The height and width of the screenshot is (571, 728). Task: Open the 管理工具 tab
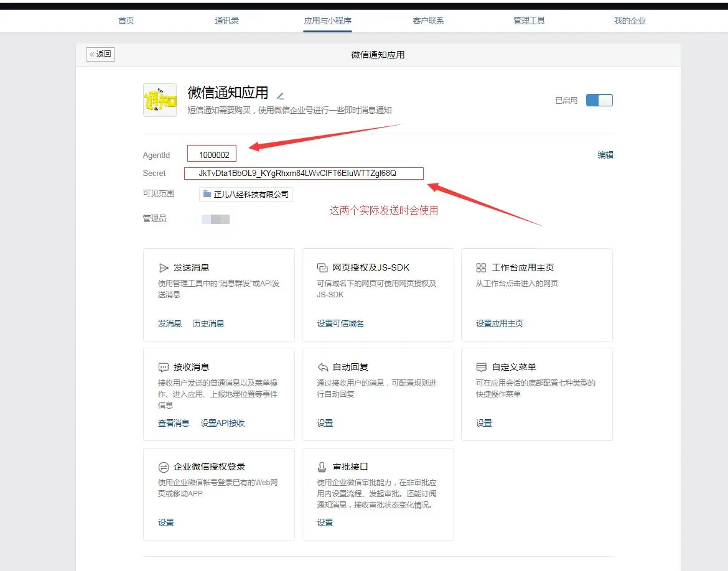529,21
